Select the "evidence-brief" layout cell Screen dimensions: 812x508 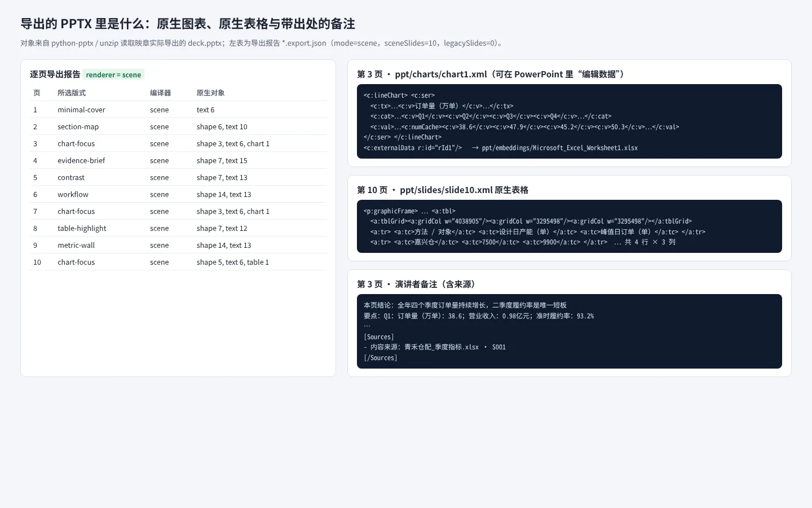point(81,160)
